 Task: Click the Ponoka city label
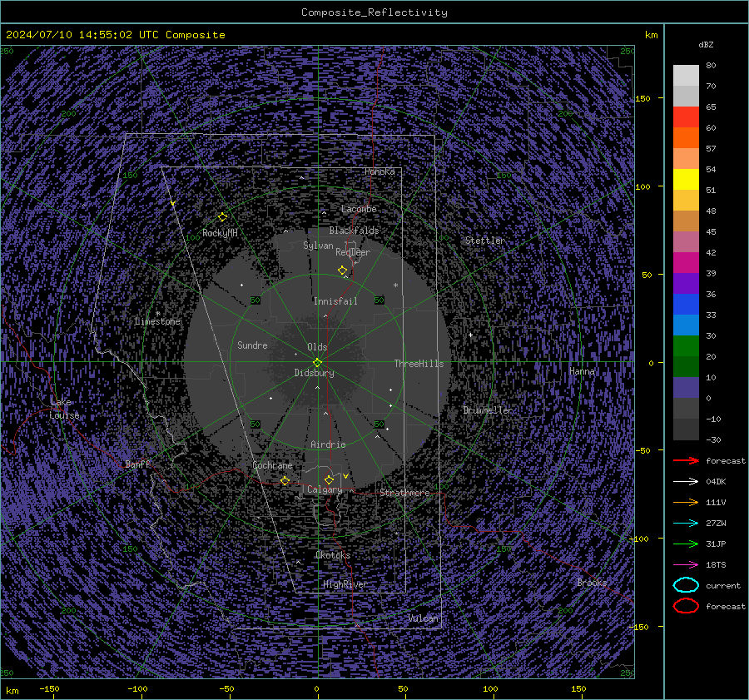tap(379, 171)
